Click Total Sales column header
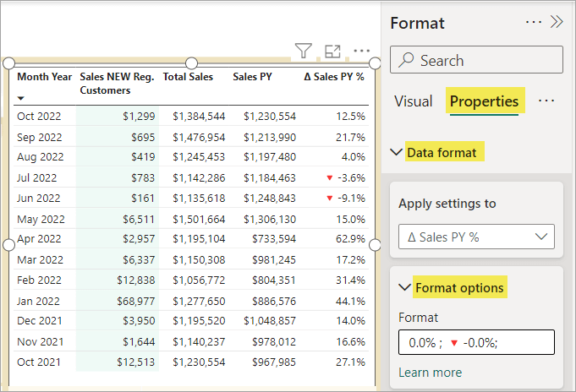The width and height of the screenshot is (576, 392). tap(188, 77)
